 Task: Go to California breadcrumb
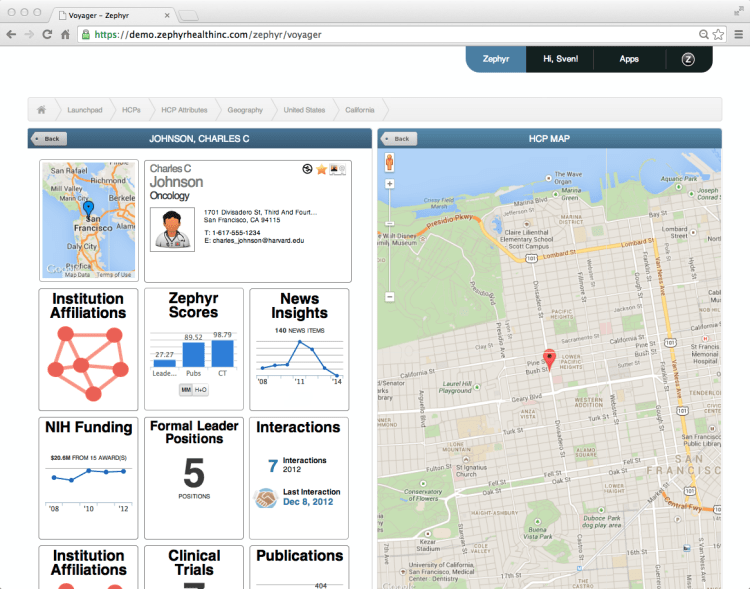tap(360, 110)
